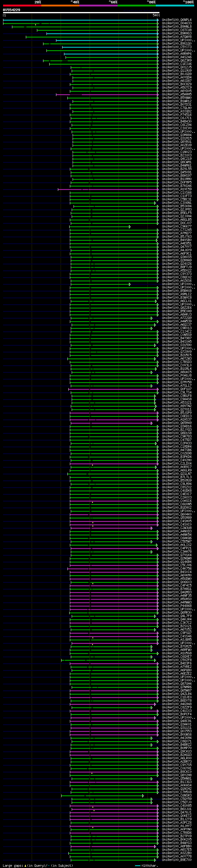Select the UniRef100_Q3AD16 label
This screenshot has width=197, height=868.
coord(176,426)
